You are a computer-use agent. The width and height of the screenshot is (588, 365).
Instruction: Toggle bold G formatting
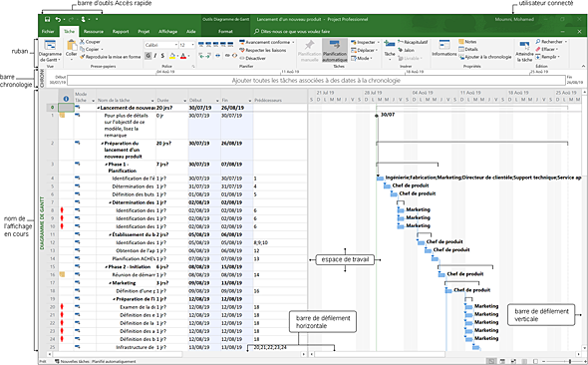point(148,56)
